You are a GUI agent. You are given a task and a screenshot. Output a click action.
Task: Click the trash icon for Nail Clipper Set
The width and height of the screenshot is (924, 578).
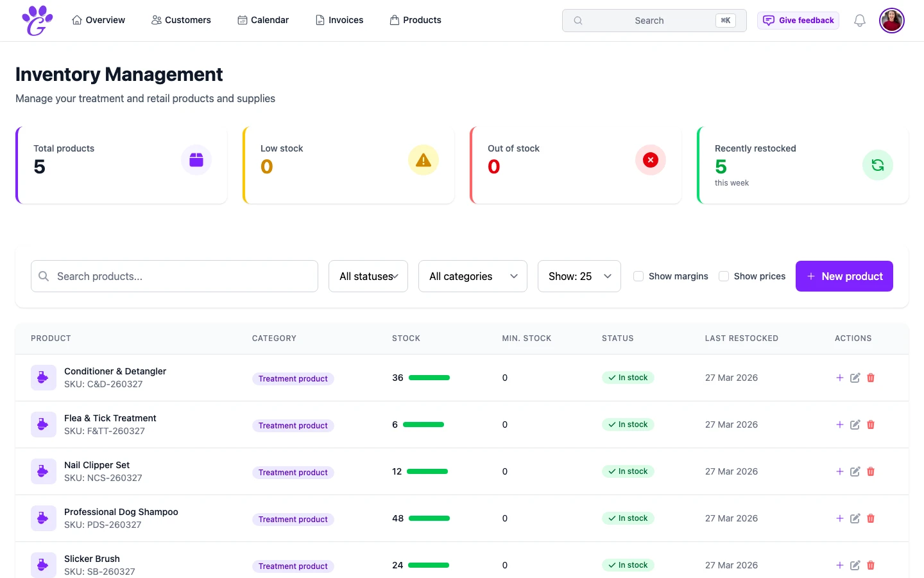[x=871, y=471]
